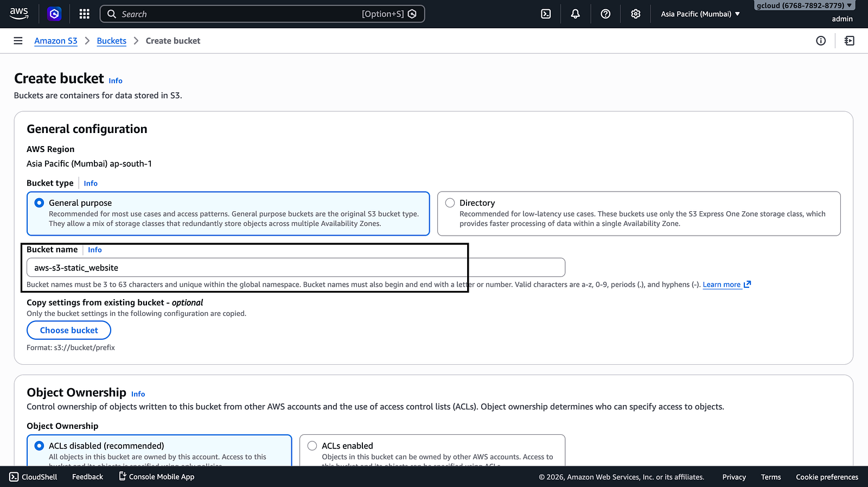Viewport: 868px width, 487px height.
Task: Click the Console Mobile App phone icon
Action: [x=122, y=476]
